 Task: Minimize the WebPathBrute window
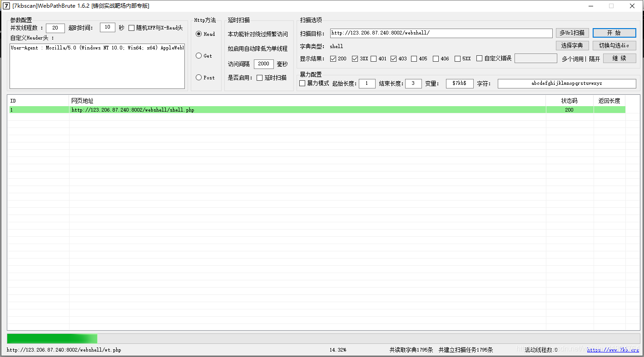[x=591, y=6]
